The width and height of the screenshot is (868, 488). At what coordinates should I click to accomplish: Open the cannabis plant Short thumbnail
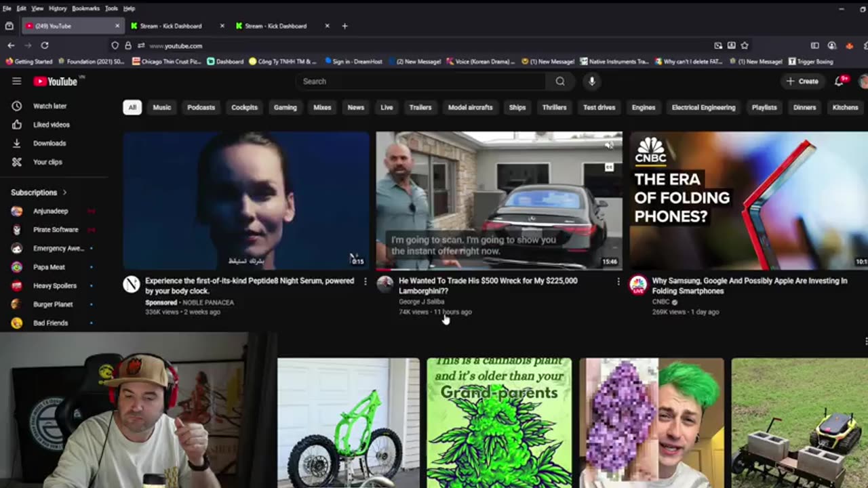[499, 423]
